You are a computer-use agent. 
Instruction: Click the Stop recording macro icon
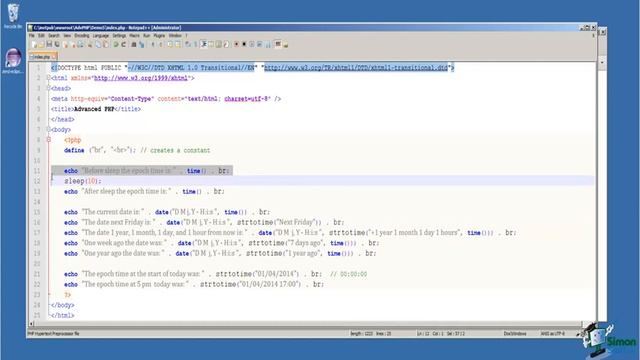pyautogui.click(x=244, y=44)
